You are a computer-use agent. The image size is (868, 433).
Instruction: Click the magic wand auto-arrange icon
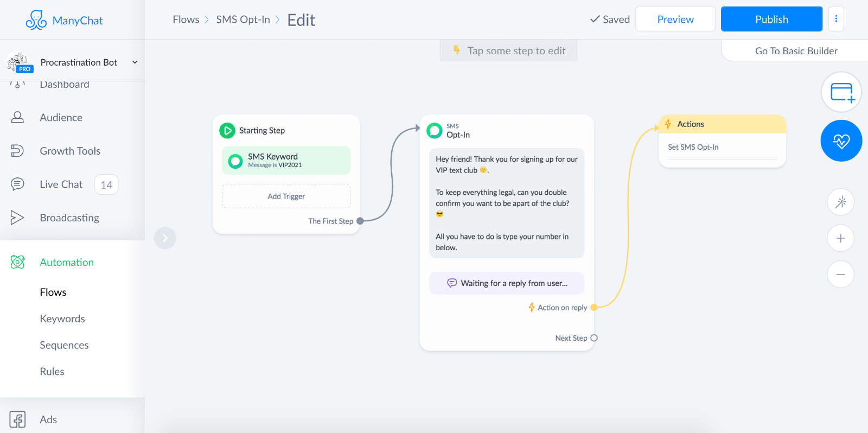coord(841,202)
